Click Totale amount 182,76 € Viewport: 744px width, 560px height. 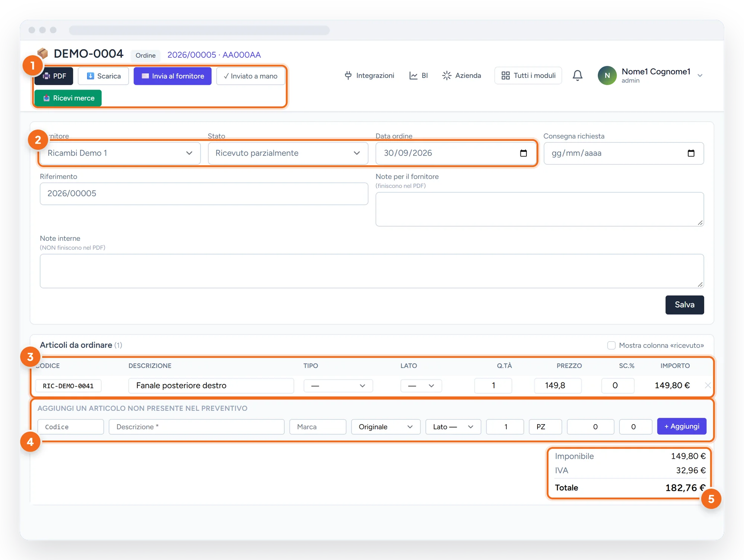(685, 488)
